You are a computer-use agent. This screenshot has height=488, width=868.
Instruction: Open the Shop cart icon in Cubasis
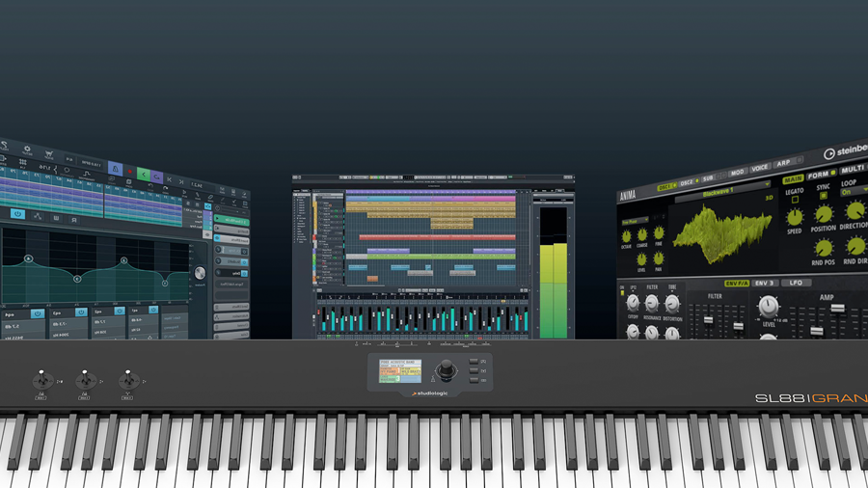click(x=49, y=153)
